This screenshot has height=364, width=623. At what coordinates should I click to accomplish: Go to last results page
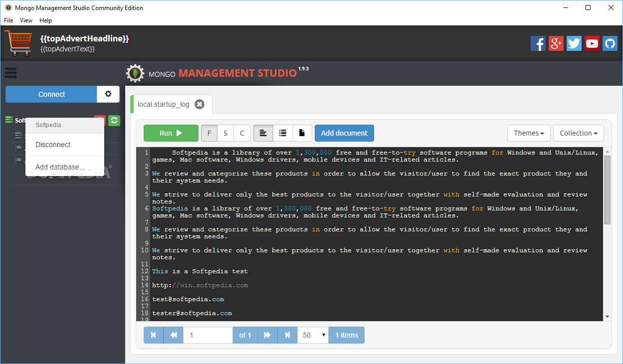(x=288, y=335)
